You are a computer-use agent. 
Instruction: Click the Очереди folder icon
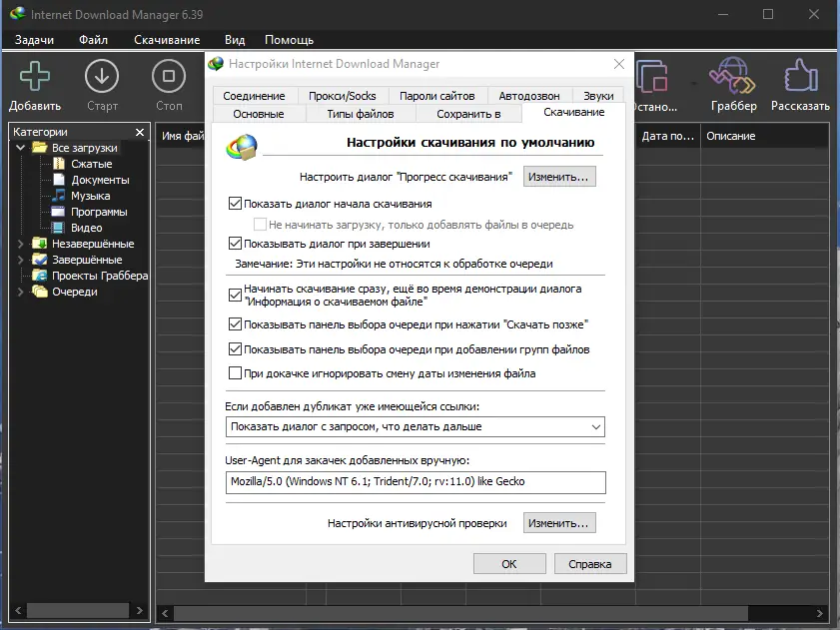pyautogui.click(x=40, y=292)
